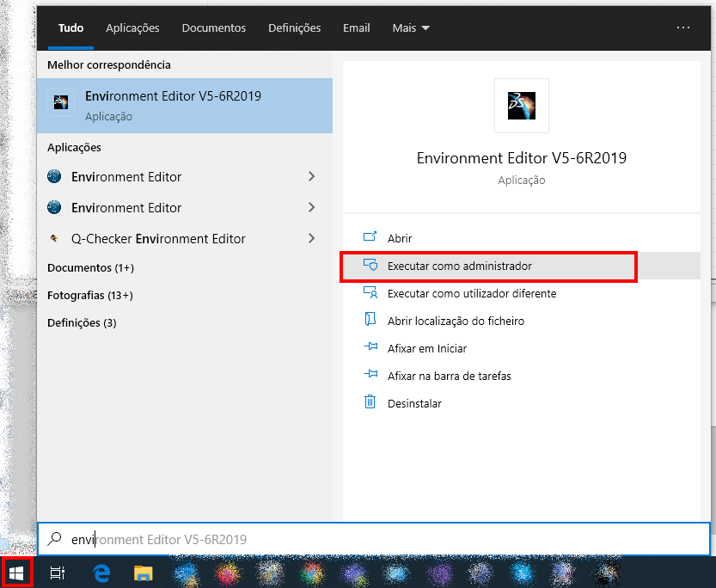This screenshot has width=716, height=588.
Task: Click the Desinstalar trash icon
Action: click(370, 402)
